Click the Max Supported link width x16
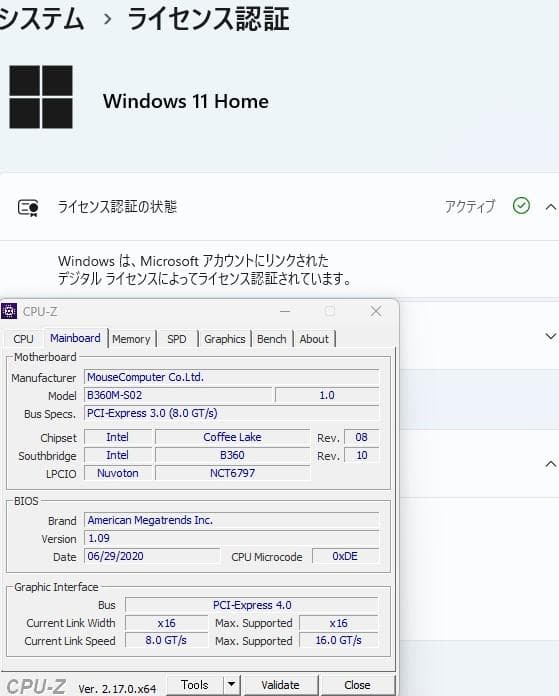This screenshot has height=696, width=559. pyautogui.click(x=339, y=623)
